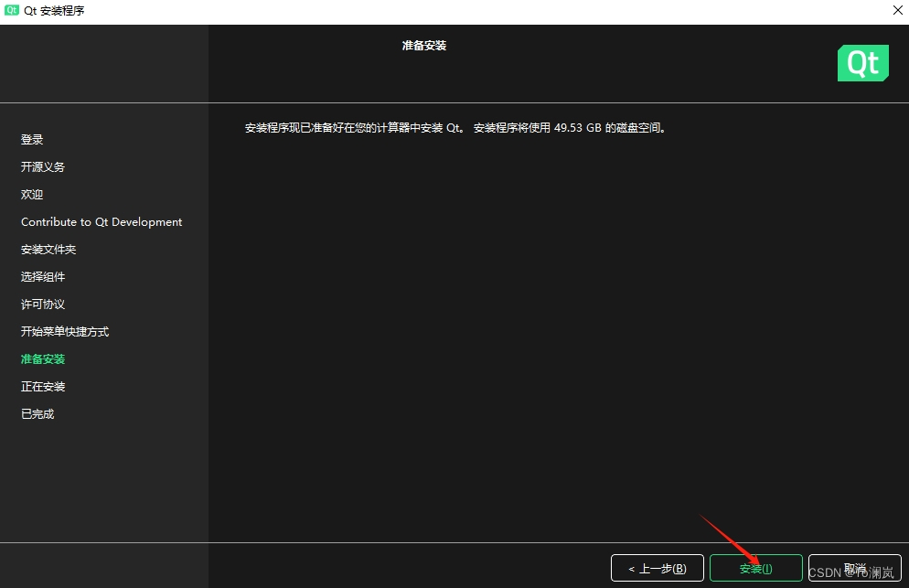Select the 开始菜单快捷方式 step in sidebar
The width and height of the screenshot is (909, 588).
tap(65, 332)
